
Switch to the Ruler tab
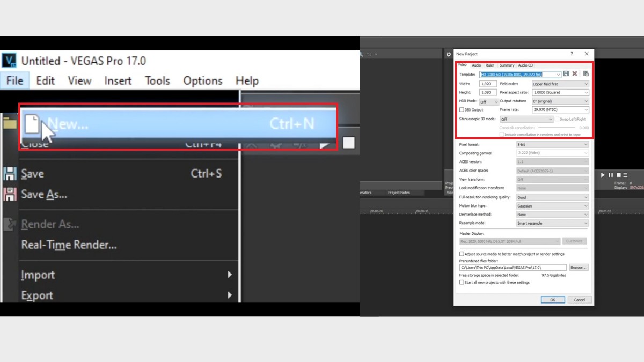(490, 65)
